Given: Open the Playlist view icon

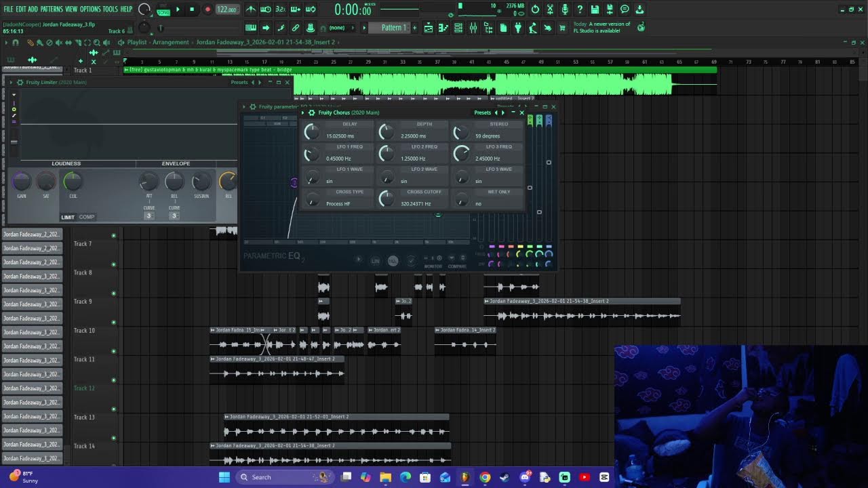Looking at the screenshot, I should click(x=429, y=28).
